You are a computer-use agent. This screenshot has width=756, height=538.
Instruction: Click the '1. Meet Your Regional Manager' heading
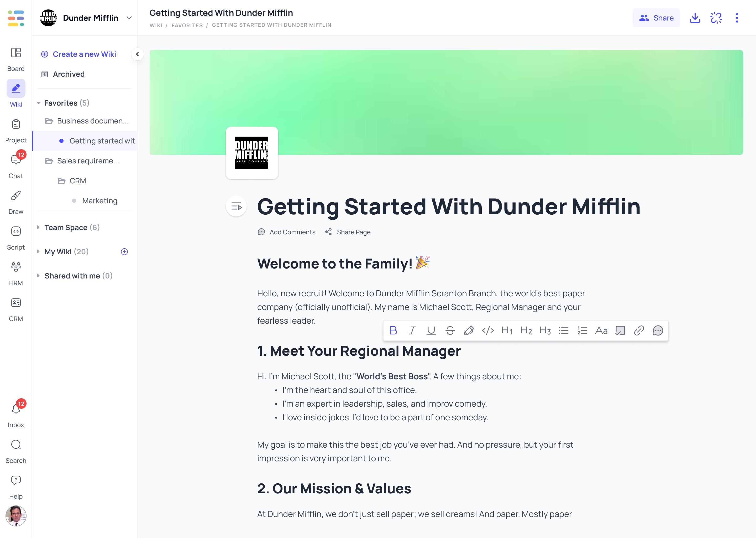[x=359, y=351]
